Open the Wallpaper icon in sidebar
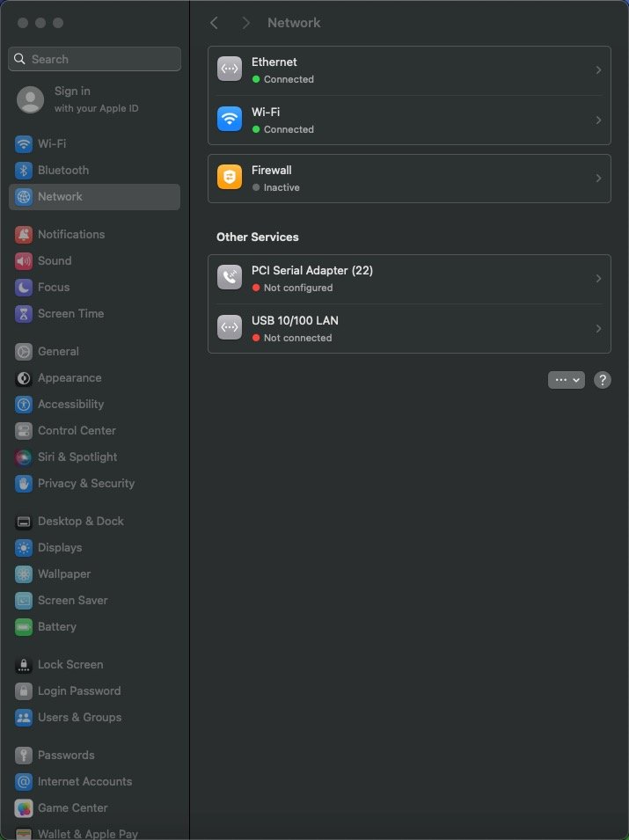The width and height of the screenshot is (629, 840). click(x=24, y=573)
